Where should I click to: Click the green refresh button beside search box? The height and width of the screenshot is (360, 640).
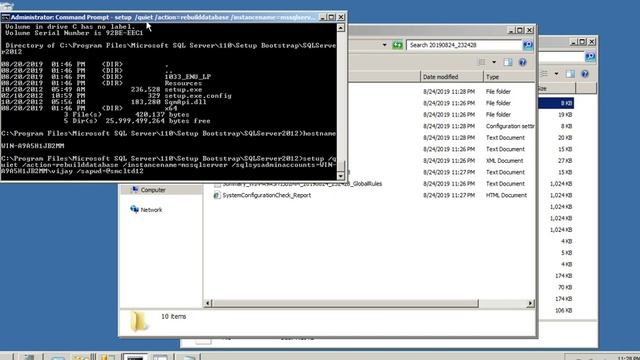pyautogui.click(x=397, y=45)
